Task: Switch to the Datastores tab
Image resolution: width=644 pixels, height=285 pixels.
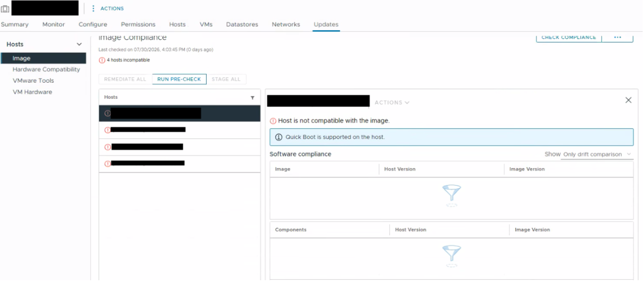Action: point(242,24)
